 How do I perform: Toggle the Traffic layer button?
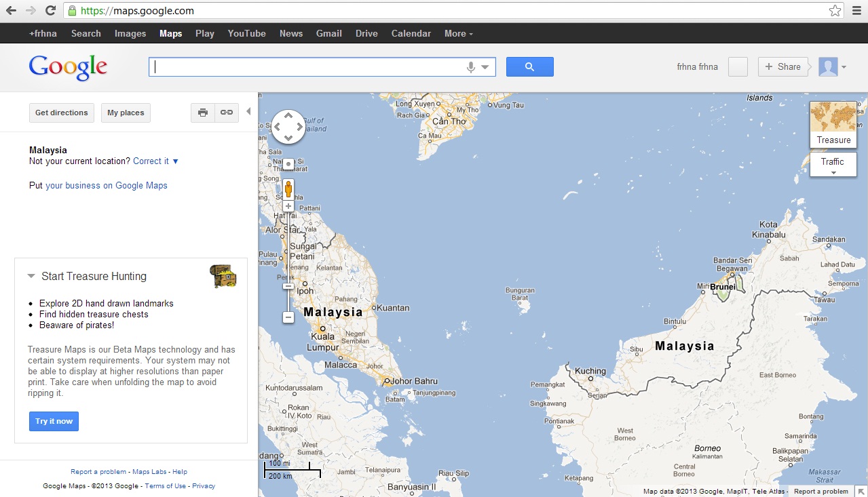(x=833, y=164)
